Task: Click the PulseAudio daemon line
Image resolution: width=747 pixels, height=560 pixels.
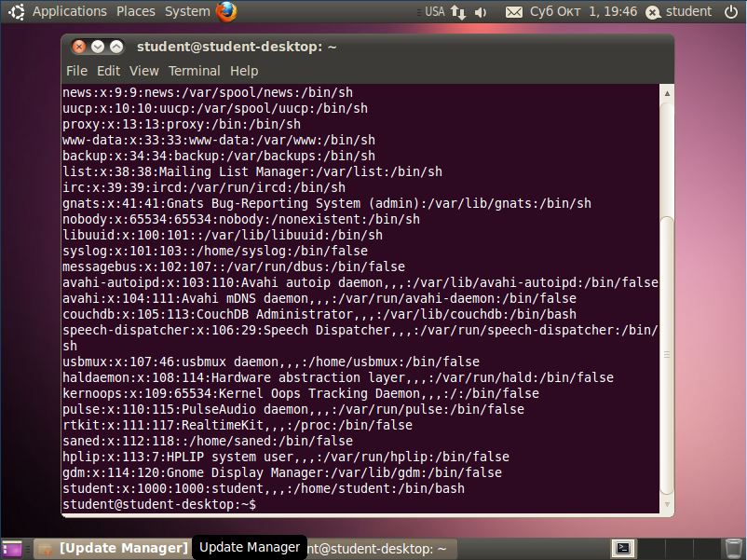Action: click(x=293, y=409)
